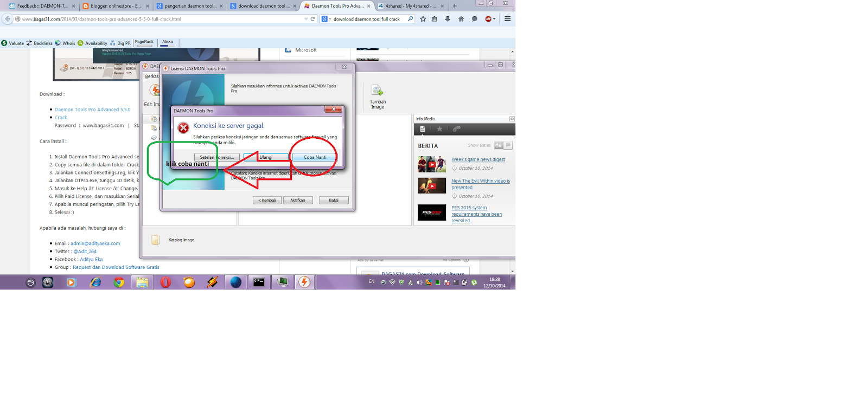Open the downloads arrow icon
This screenshot has height=393, width=868.
[x=448, y=19]
